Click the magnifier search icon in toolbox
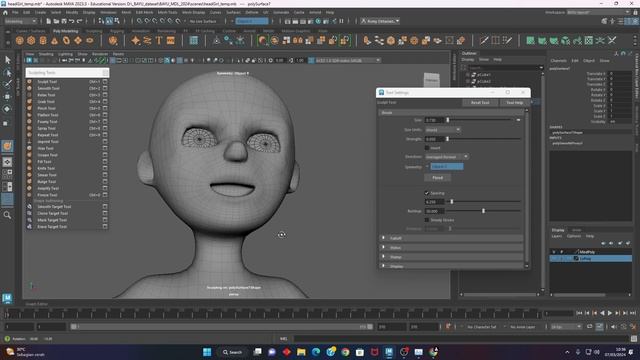The height and width of the screenshot is (360, 640). (x=7, y=215)
